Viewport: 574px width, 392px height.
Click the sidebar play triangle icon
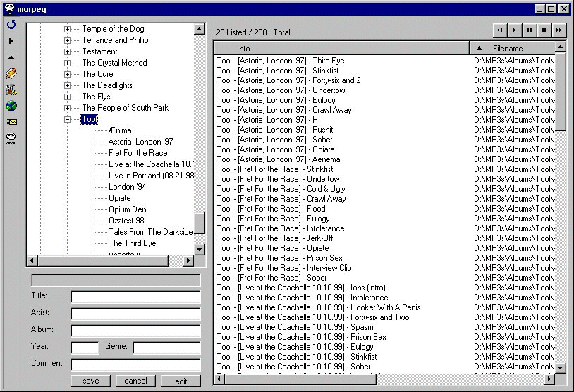[11, 41]
